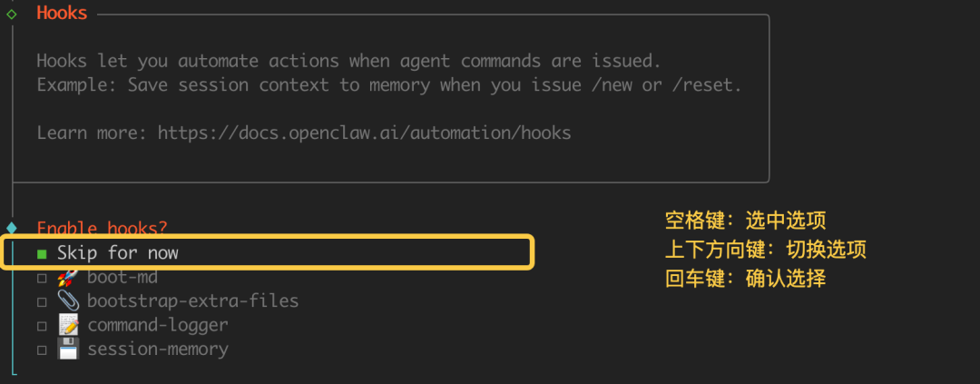
Task: Enable the command-logger hook checkbox
Action: [42, 325]
